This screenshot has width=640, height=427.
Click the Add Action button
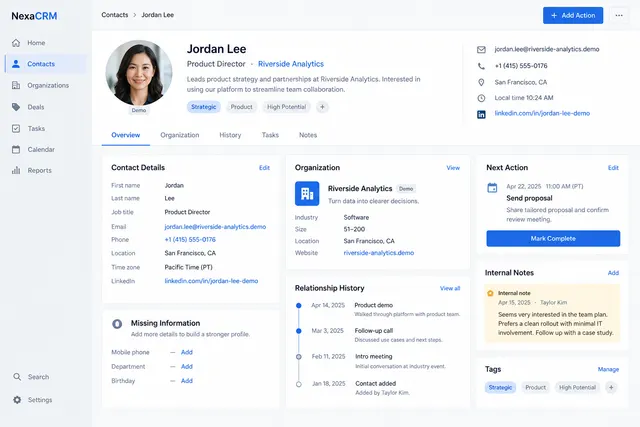[x=573, y=16]
